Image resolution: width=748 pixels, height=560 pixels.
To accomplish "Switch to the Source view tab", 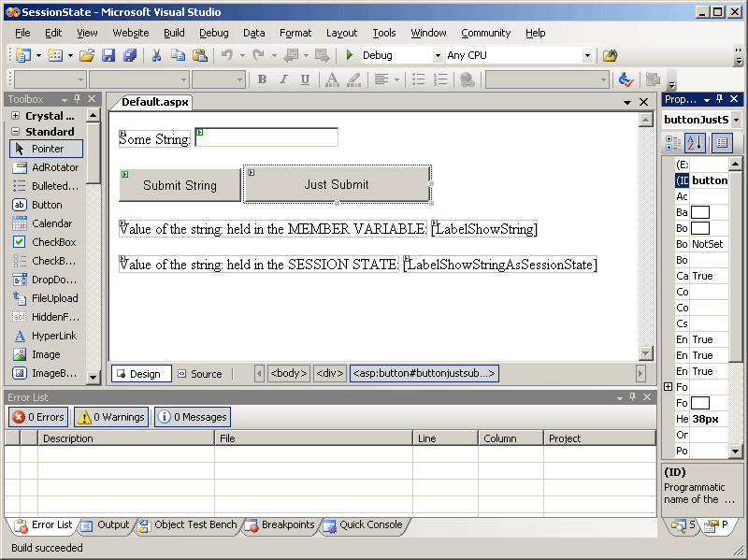I will point(200,374).
